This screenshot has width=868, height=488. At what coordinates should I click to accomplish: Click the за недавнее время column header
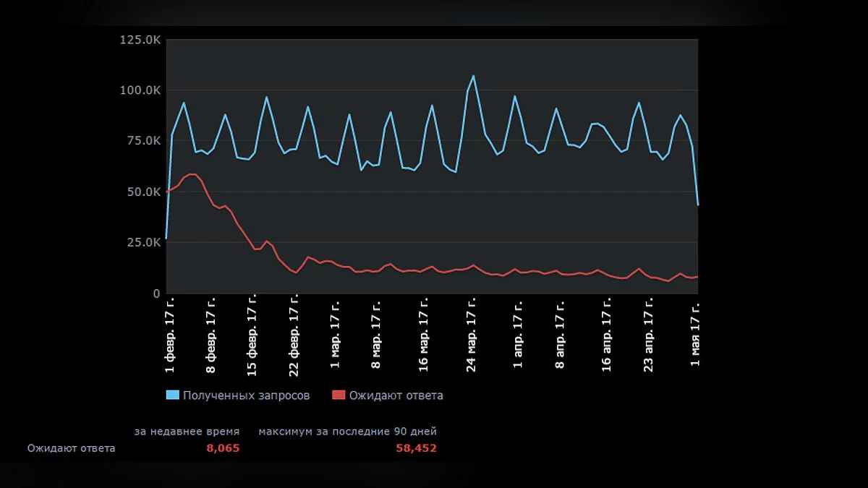point(187,432)
